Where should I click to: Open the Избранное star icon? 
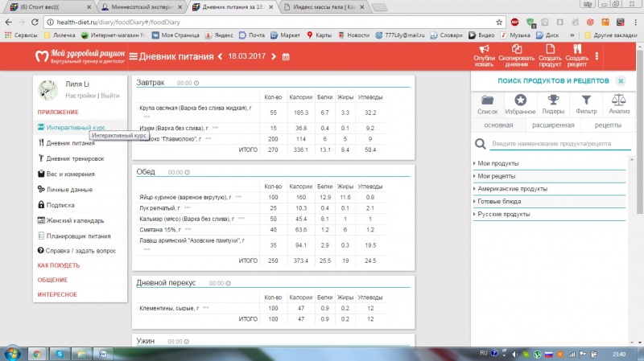[521, 101]
